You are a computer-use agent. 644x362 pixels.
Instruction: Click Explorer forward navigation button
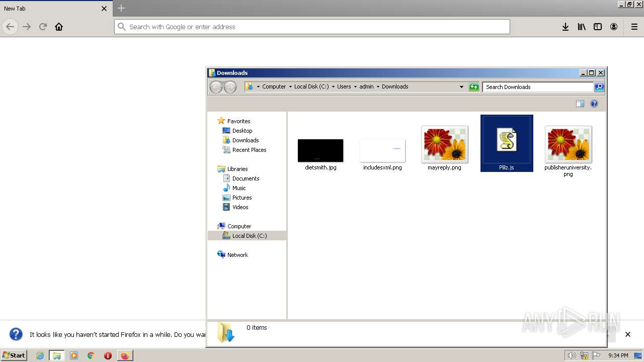coord(230,87)
